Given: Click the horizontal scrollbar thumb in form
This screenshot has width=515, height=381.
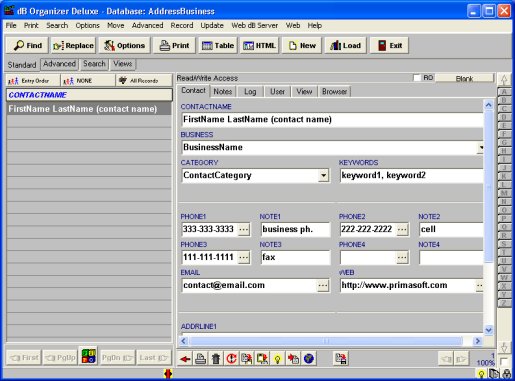Looking at the screenshot, I should (326, 341).
